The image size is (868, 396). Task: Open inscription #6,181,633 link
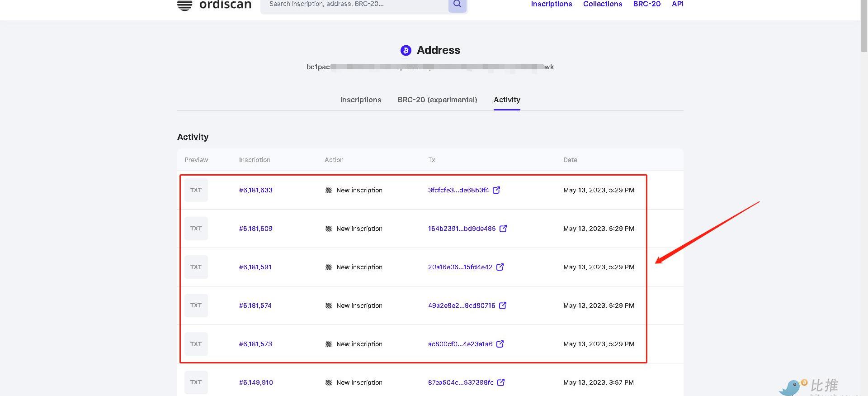point(255,190)
